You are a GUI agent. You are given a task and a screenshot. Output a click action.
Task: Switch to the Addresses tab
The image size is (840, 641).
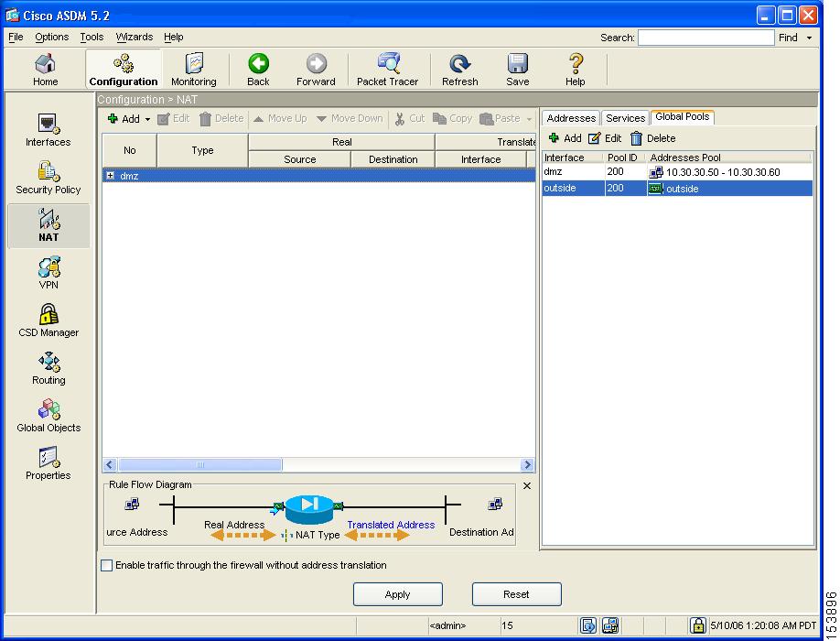pos(571,118)
